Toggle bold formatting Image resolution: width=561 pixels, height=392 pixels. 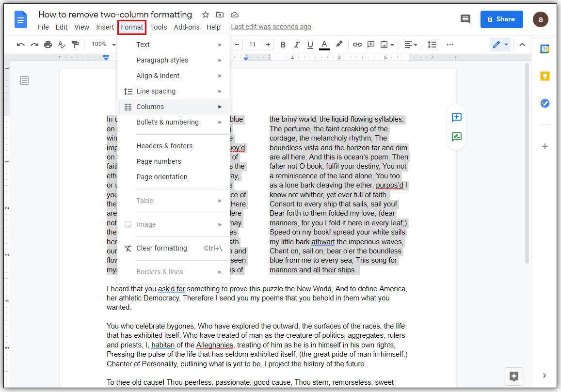pos(283,45)
